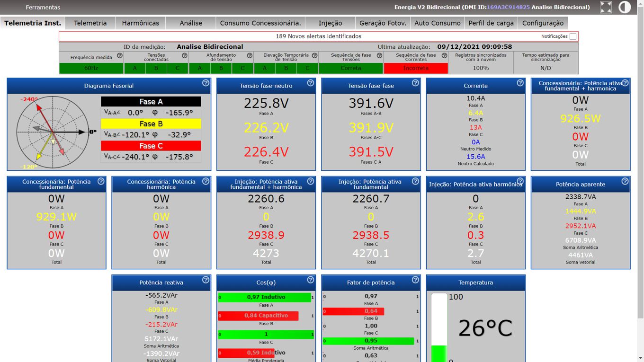Image resolution: width=644 pixels, height=362 pixels.
Task: Open the Ferramentas menu
Action: click(x=43, y=7)
